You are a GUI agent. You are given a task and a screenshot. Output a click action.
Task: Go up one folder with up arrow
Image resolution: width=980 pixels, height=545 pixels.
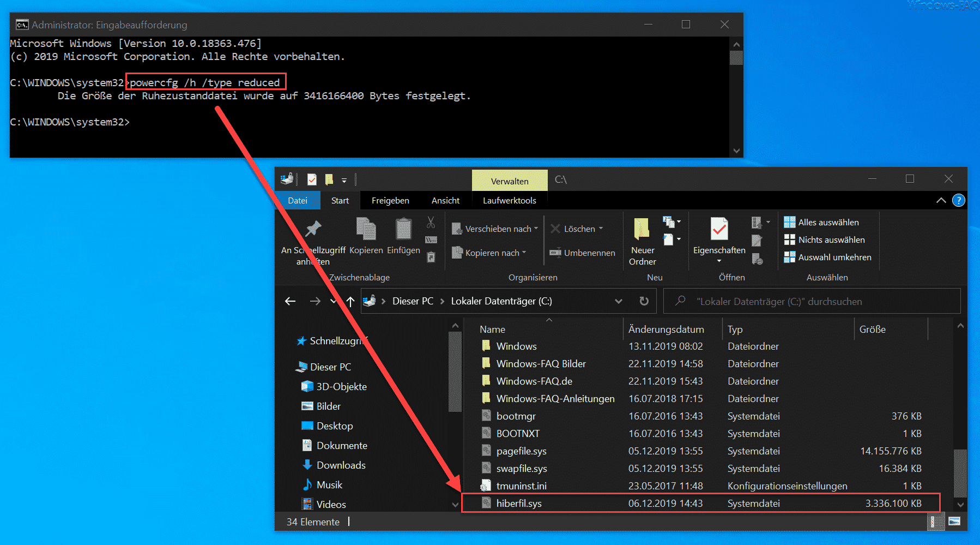coord(350,301)
